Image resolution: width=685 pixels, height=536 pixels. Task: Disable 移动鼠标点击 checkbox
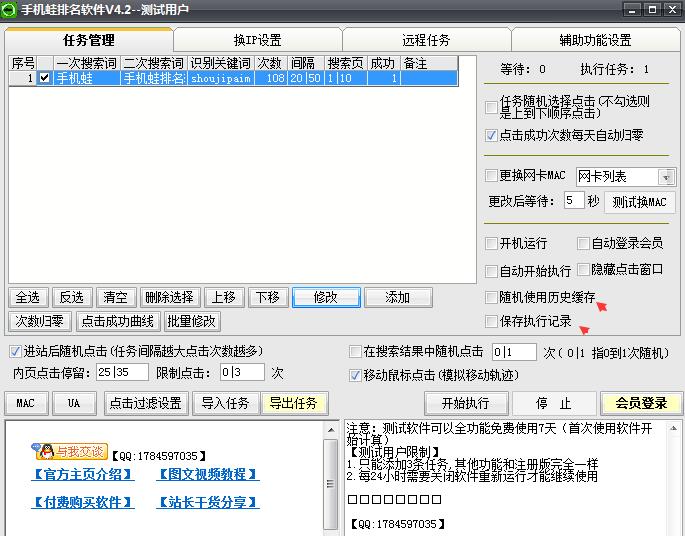(x=355, y=376)
